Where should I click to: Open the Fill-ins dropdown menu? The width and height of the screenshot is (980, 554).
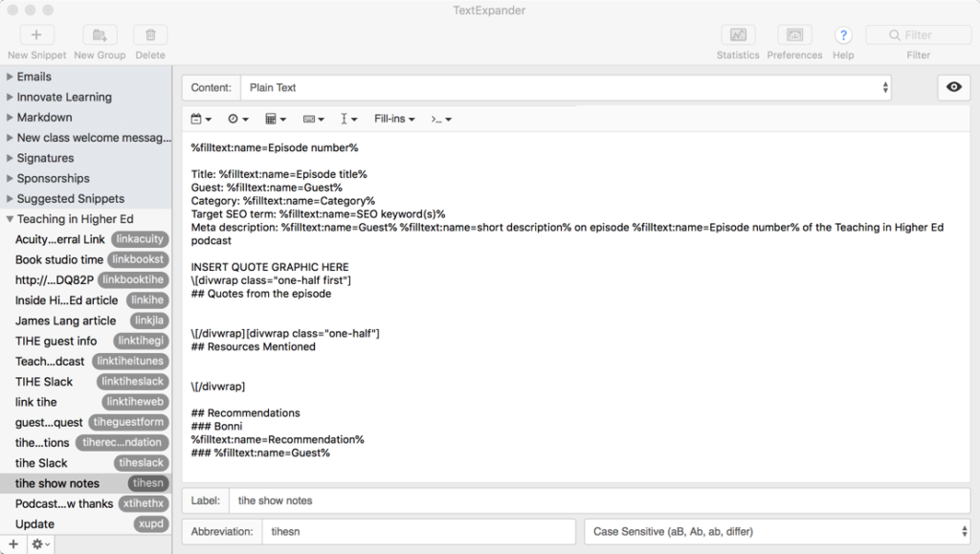pos(394,119)
